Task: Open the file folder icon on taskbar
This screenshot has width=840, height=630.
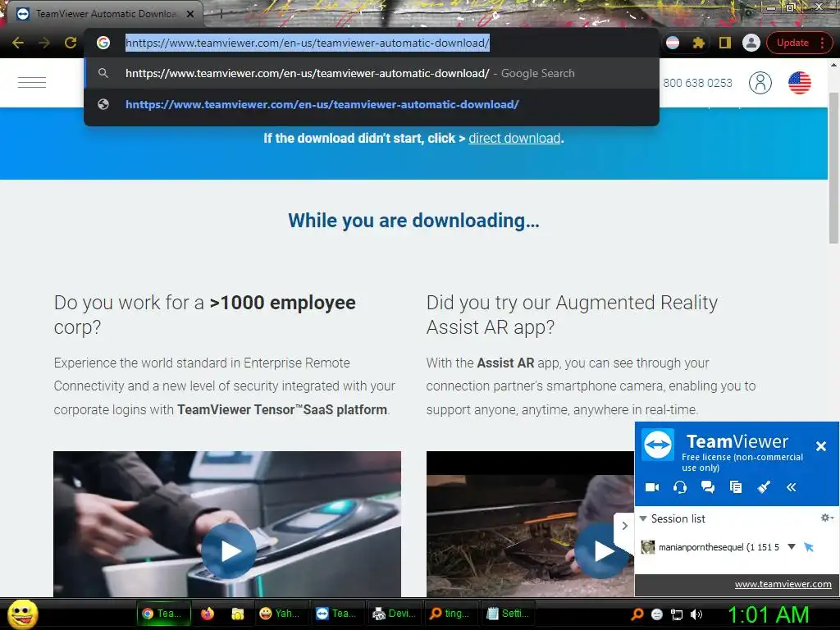Action: click(237, 614)
